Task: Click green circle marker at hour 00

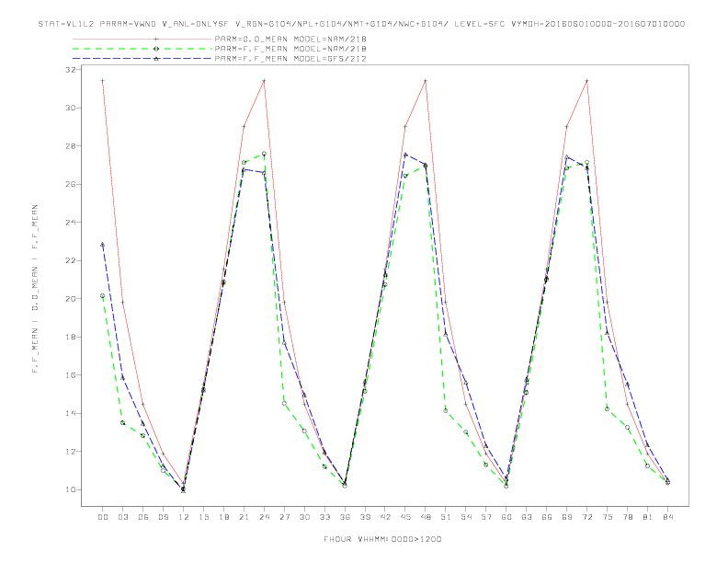Action: [x=103, y=295]
